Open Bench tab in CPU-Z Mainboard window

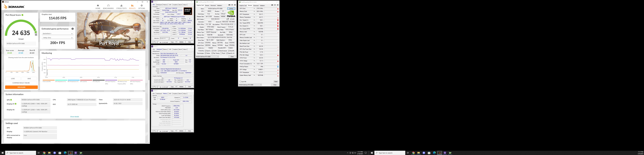tap(180, 49)
